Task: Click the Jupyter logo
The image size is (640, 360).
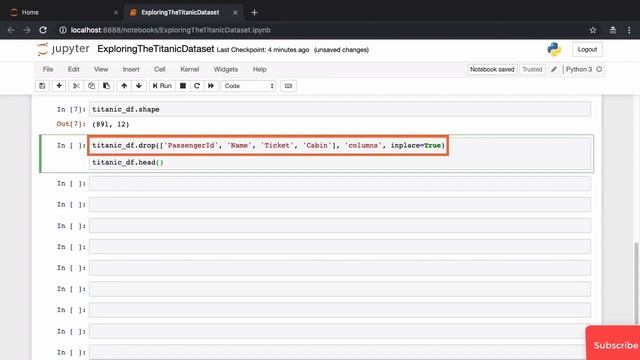Action: tap(63, 49)
